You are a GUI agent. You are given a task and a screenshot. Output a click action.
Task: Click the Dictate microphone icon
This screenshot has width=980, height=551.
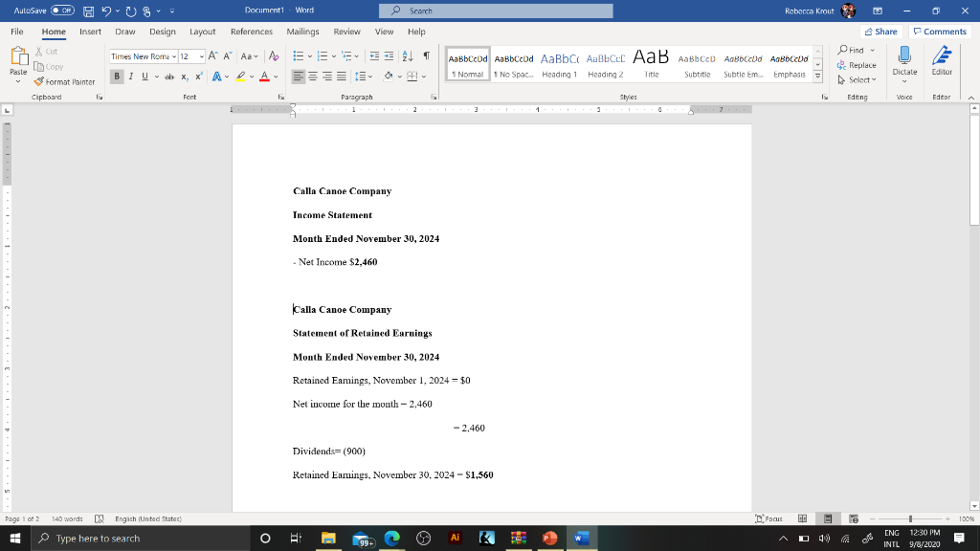(904, 55)
